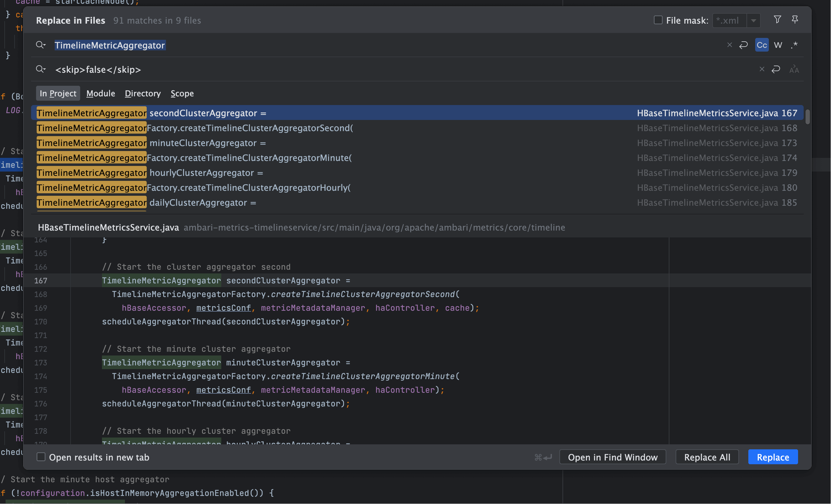This screenshot has height=504, width=831.
Task: Enable Open results in new tab
Action: [41, 457]
